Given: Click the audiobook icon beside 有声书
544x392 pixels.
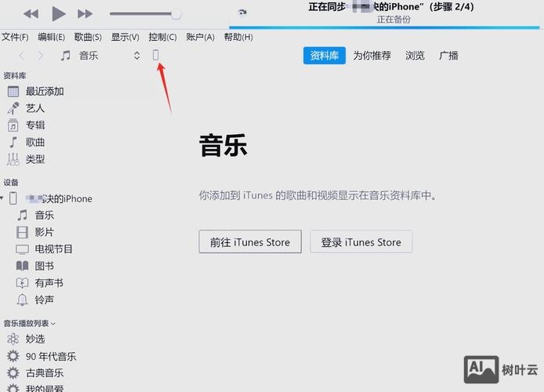Looking at the screenshot, I should [22, 283].
